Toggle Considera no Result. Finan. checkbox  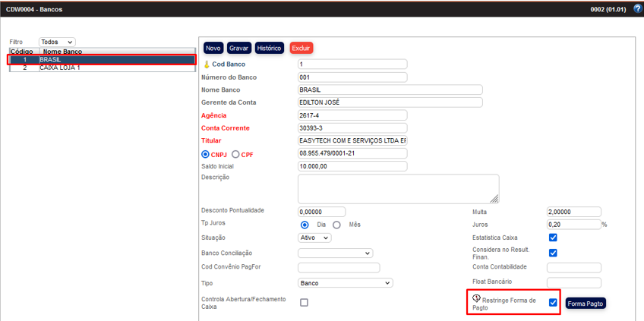(553, 253)
